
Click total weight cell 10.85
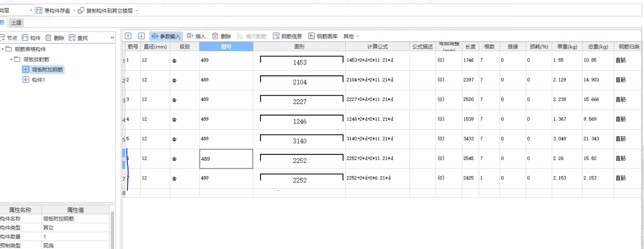[598, 60]
